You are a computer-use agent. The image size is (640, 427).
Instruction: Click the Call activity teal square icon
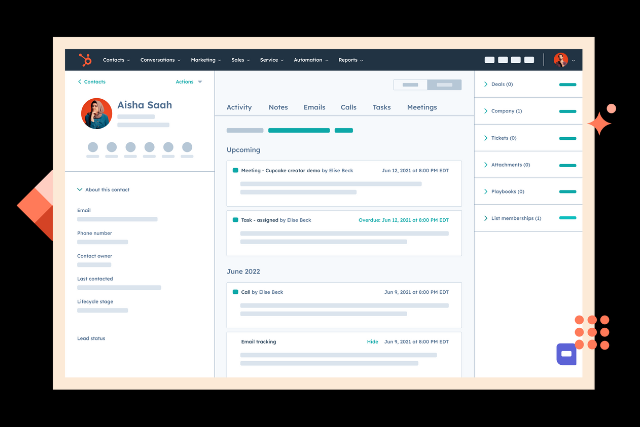pyautogui.click(x=235, y=292)
